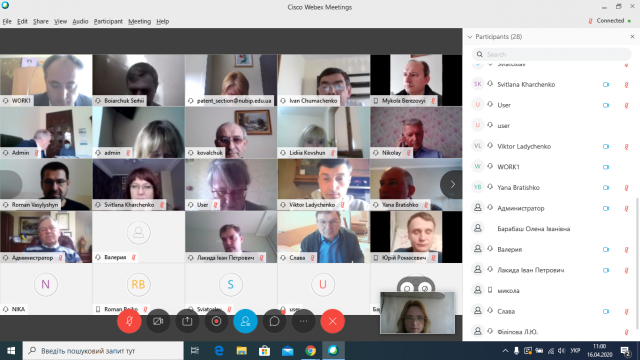Open the Windows Start menu
Screen dimensions: 640x360
click(x=11, y=351)
